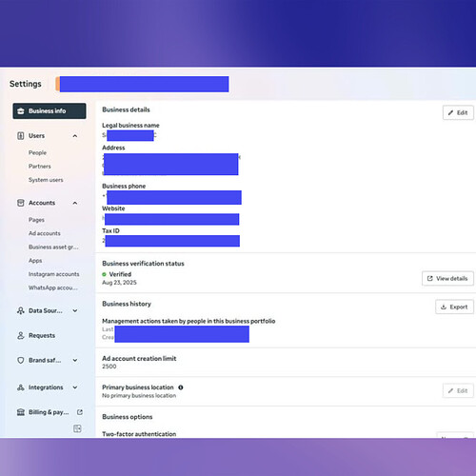The height and width of the screenshot is (476, 476).
Task: Expand the Data Sources section
Action: [75, 310]
